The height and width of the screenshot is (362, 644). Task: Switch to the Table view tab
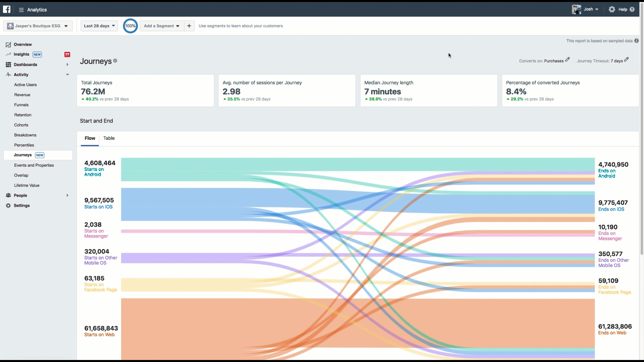pos(109,138)
